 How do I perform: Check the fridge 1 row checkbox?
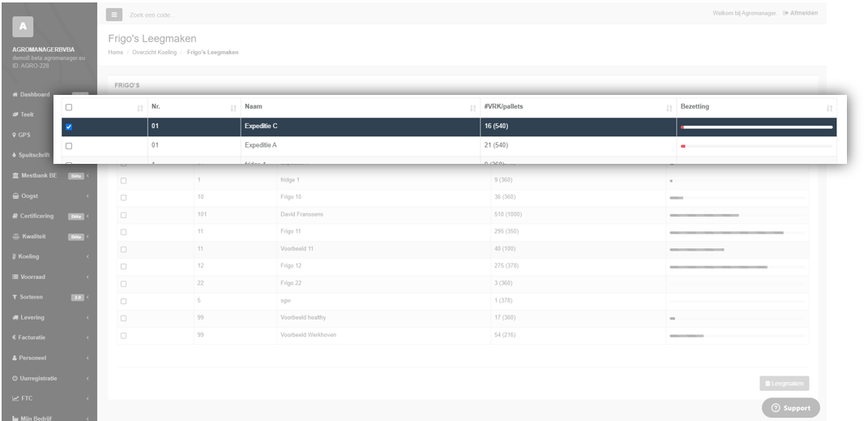(123, 181)
